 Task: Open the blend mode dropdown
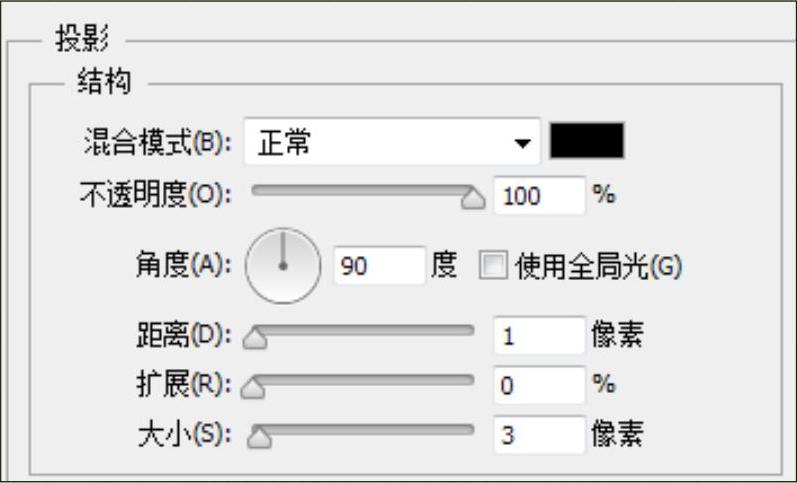point(390,142)
